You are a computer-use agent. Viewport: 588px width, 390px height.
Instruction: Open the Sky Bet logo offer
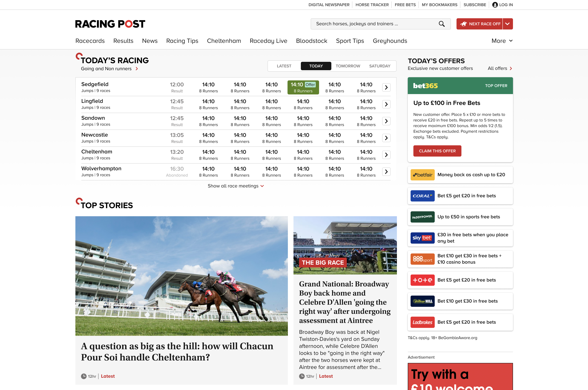pyautogui.click(x=422, y=238)
